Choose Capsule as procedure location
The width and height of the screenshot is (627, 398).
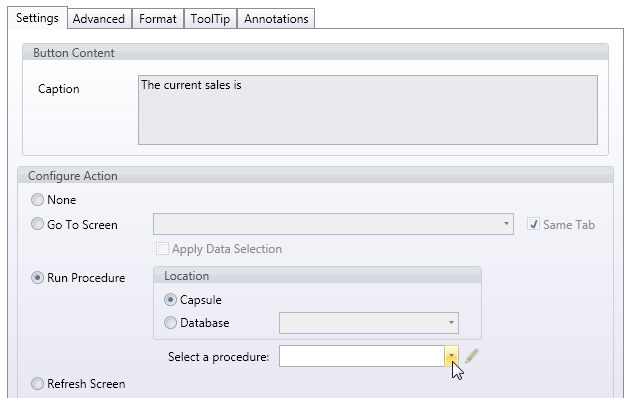[170, 300]
